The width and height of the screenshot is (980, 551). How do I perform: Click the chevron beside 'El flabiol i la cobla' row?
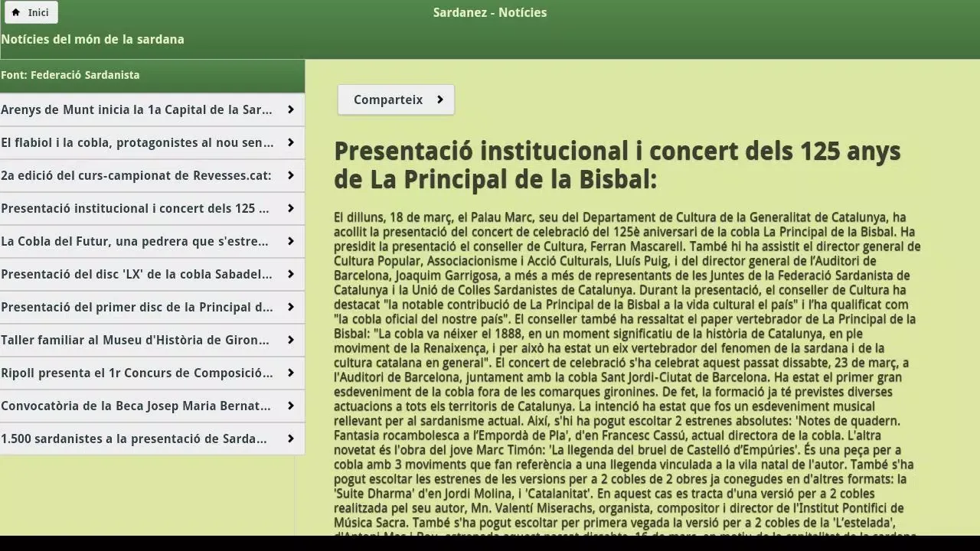click(291, 142)
